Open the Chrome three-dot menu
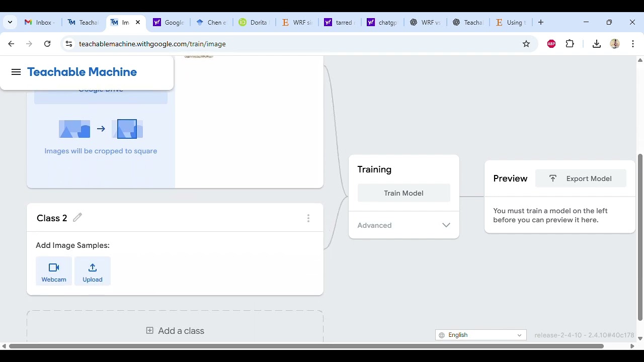 pyautogui.click(x=633, y=44)
